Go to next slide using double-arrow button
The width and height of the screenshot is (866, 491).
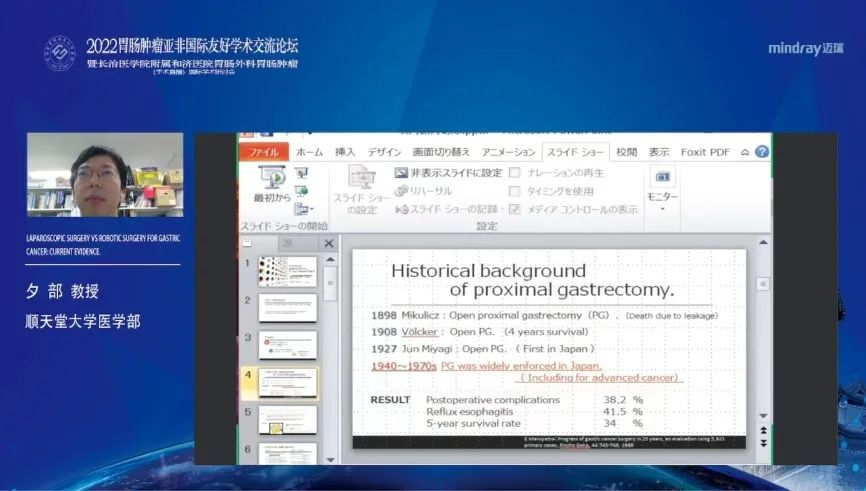click(x=765, y=442)
